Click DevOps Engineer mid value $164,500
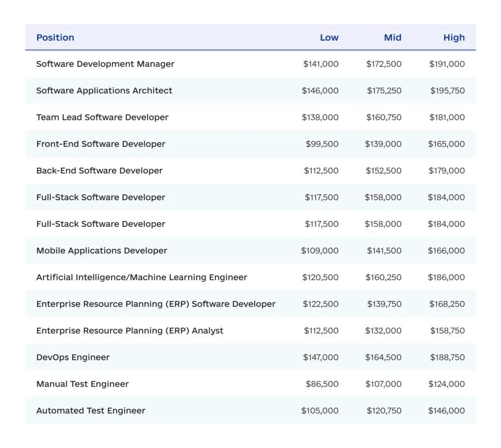This screenshot has height=448, width=501. pos(384,358)
